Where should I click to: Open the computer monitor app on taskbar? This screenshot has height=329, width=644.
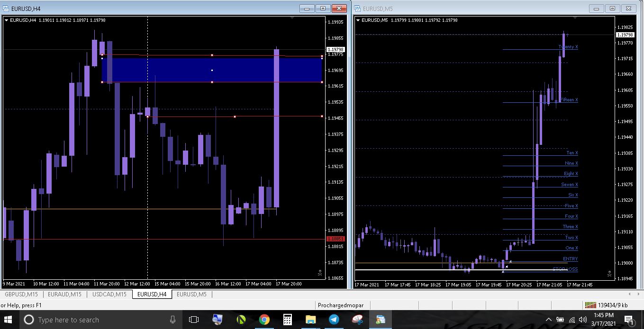[218, 320]
